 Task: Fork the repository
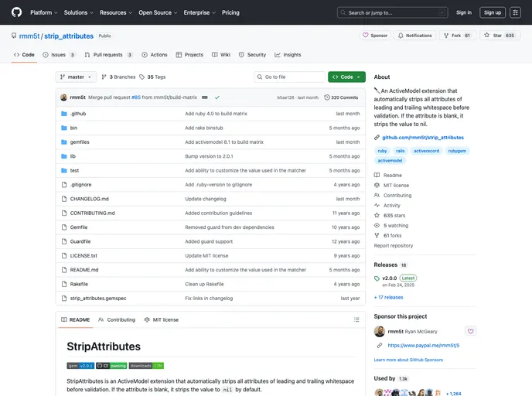[458, 36]
